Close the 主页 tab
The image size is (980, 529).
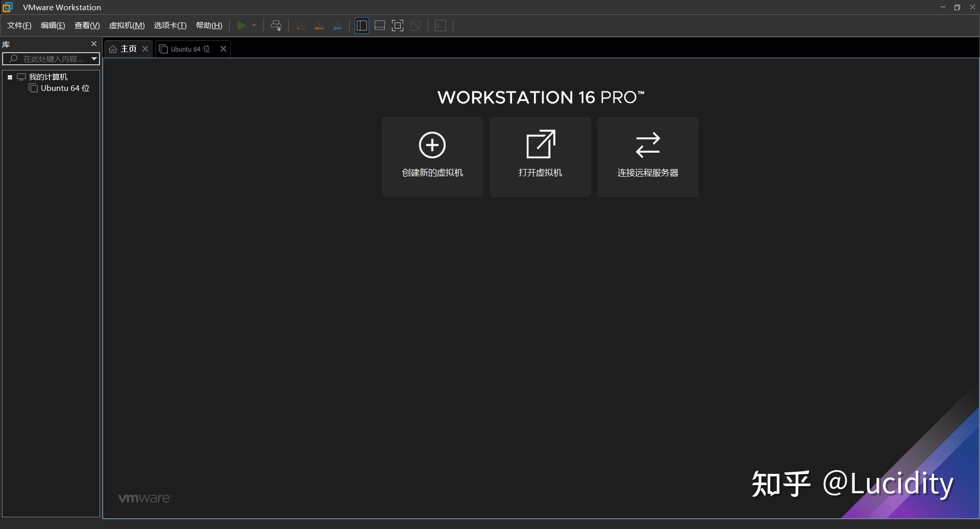[145, 49]
